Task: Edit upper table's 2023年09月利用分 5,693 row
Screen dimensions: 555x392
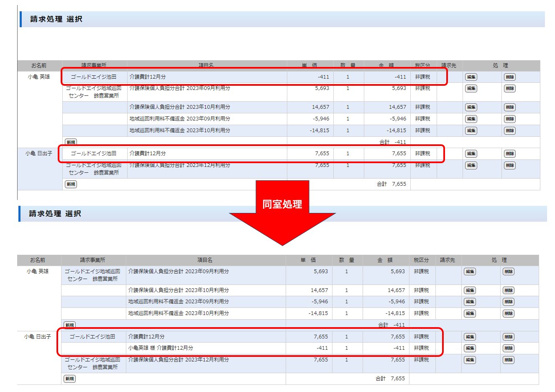Action: click(471, 89)
